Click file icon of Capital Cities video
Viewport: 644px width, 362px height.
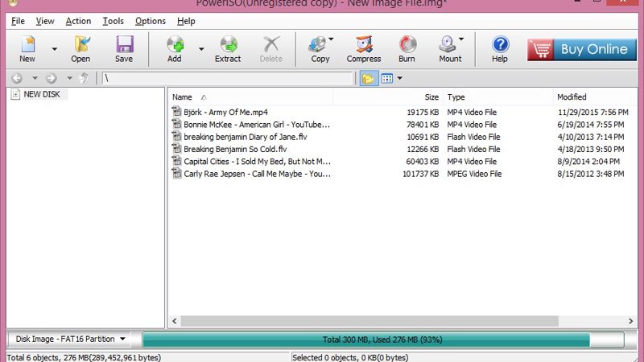[x=176, y=161]
